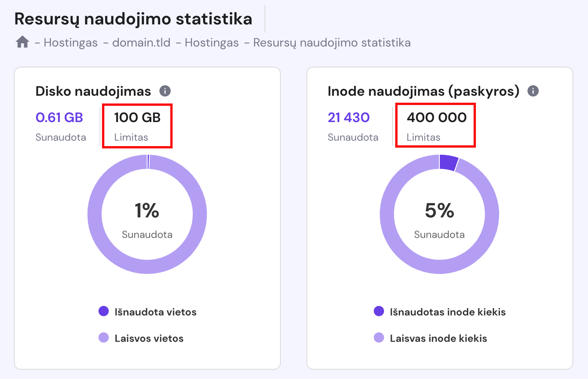
Task: Click the highlighted 400 000 Limitas value
Action: tap(436, 118)
